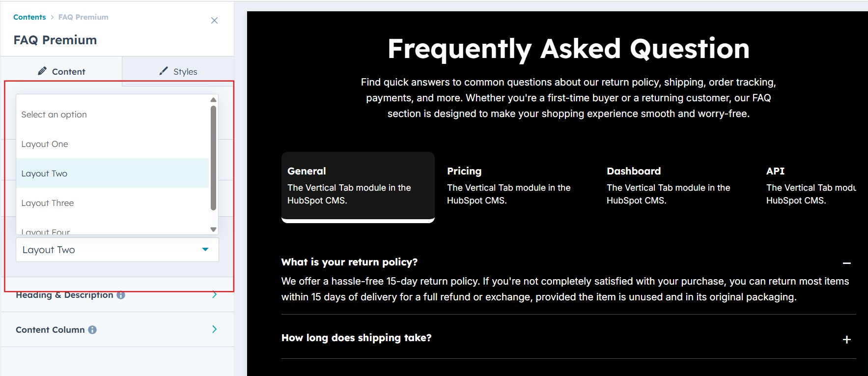Viewport: 868px width, 376px height.
Task: Expand the Heading & Description section
Action: coord(214,295)
